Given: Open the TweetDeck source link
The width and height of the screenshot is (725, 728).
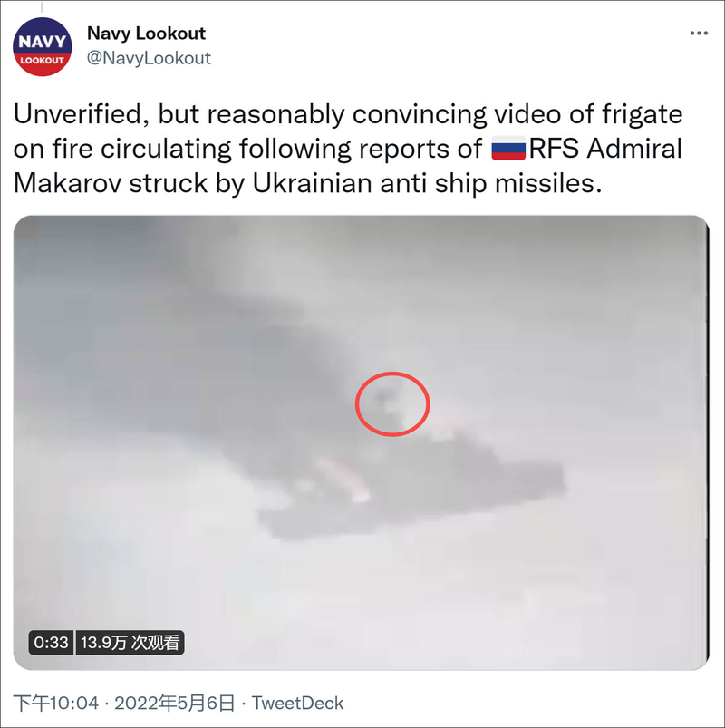Looking at the screenshot, I should tap(297, 703).
